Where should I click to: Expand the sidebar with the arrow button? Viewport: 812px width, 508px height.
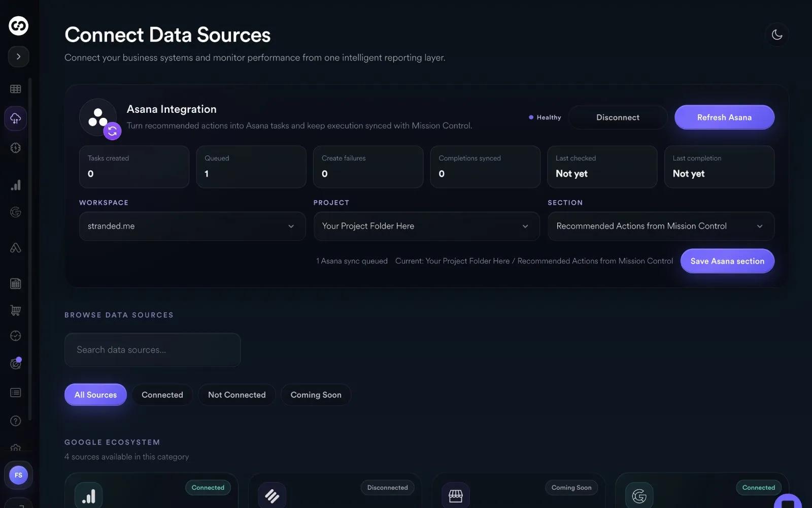point(18,56)
